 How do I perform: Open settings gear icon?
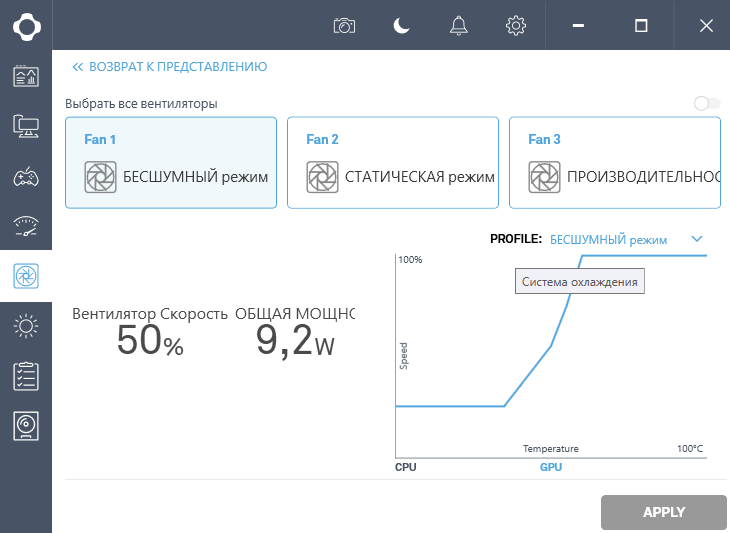click(x=516, y=26)
